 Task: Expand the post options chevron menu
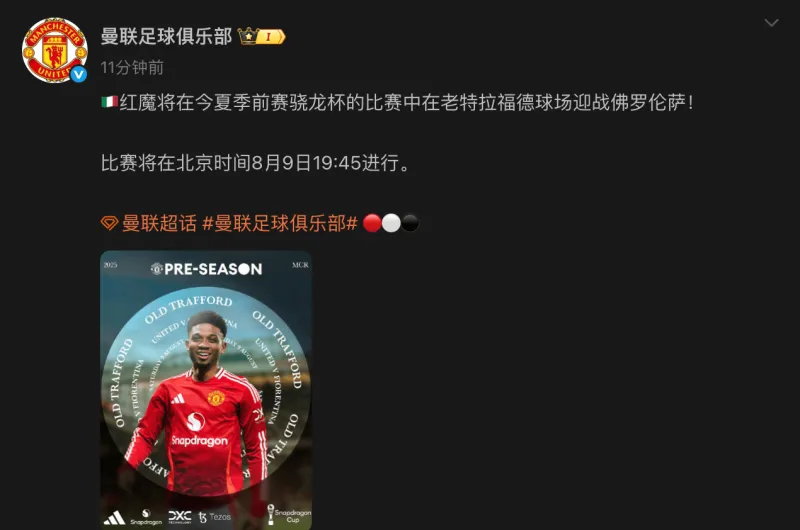pos(771,22)
